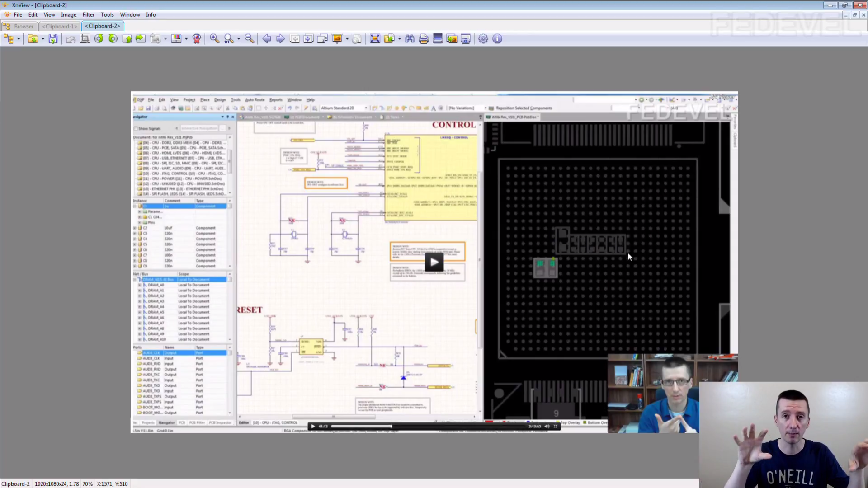Open the Filter menu
868x488 pixels.
pyautogui.click(x=88, y=14)
